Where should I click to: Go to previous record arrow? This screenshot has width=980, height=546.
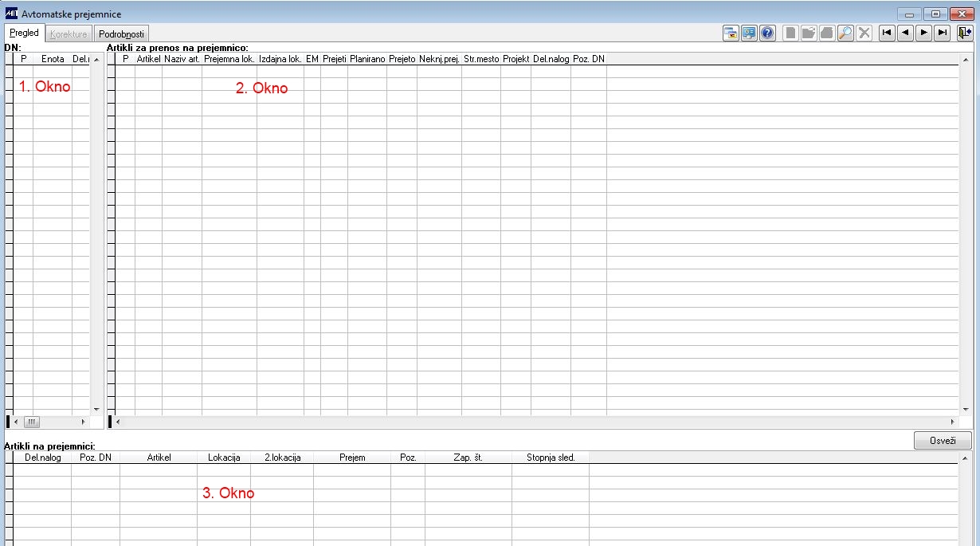point(905,33)
